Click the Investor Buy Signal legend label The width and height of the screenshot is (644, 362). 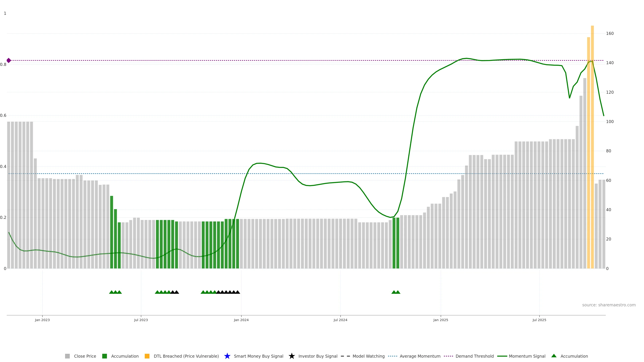(318, 356)
